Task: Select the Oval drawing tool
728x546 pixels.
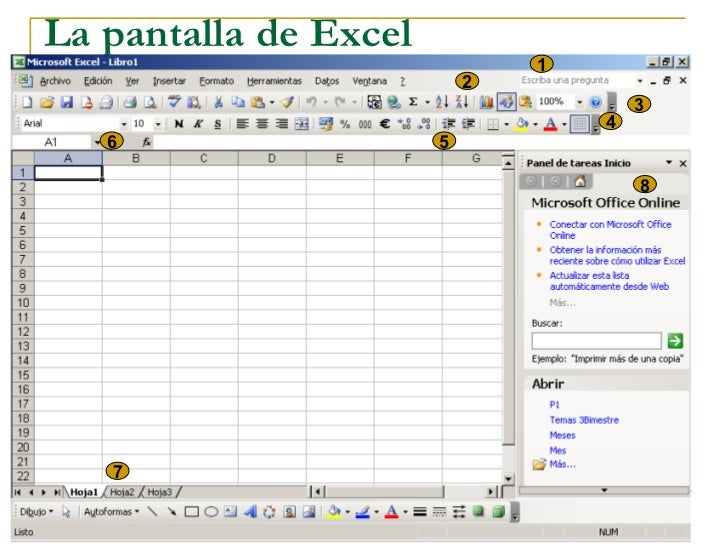Action: point(211,512)
